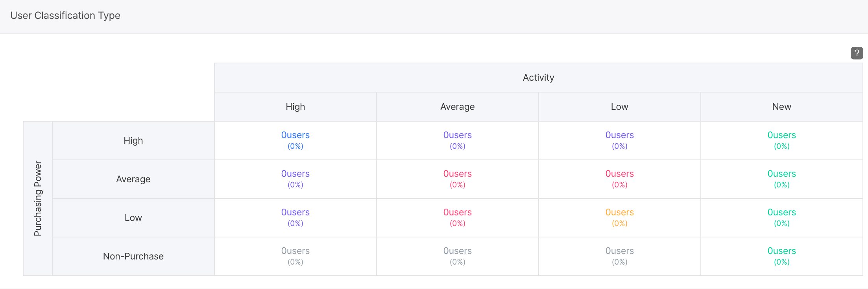Viewport: 868px width, 289px height.
Task: Click orange Low purchasing, Low activity users
Action: pyautogui.click(x=619, y=213)
